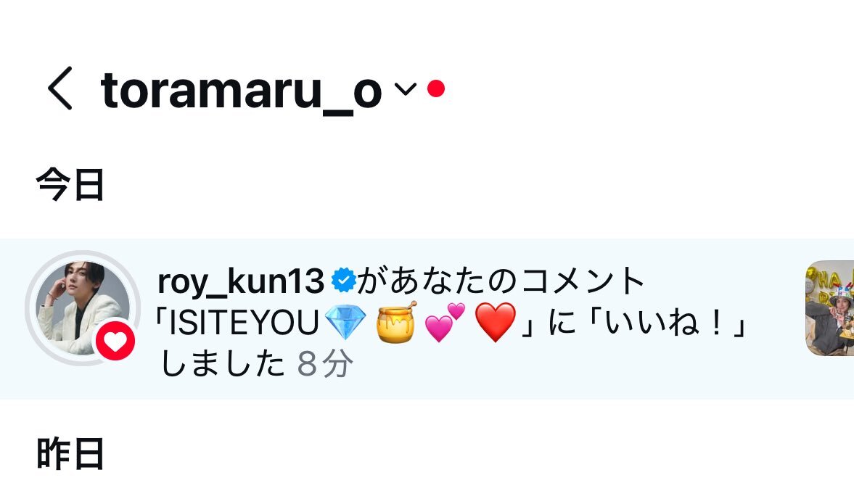
Task: Tap the toramaru_o username title
Action: coord(241,91)
